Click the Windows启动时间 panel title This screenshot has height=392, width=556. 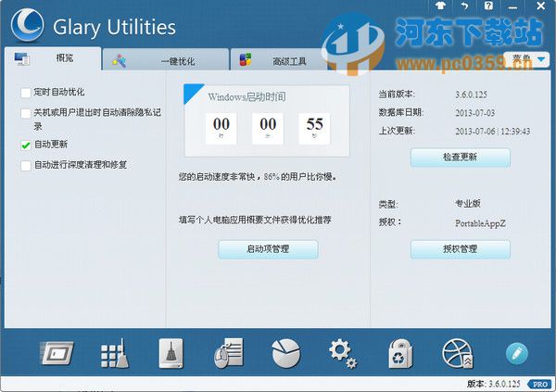point(246,97)
